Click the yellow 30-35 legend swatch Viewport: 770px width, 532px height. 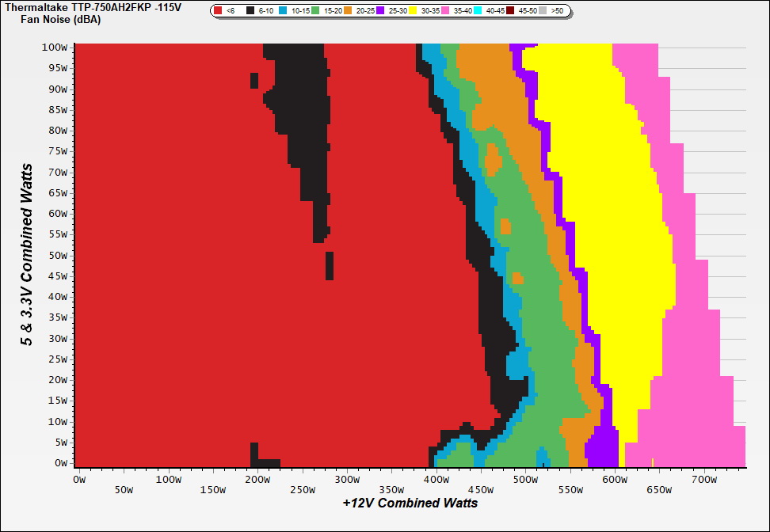(413, 11)
